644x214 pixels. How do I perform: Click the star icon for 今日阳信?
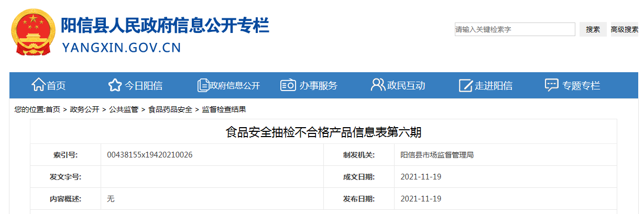(115, 85)
